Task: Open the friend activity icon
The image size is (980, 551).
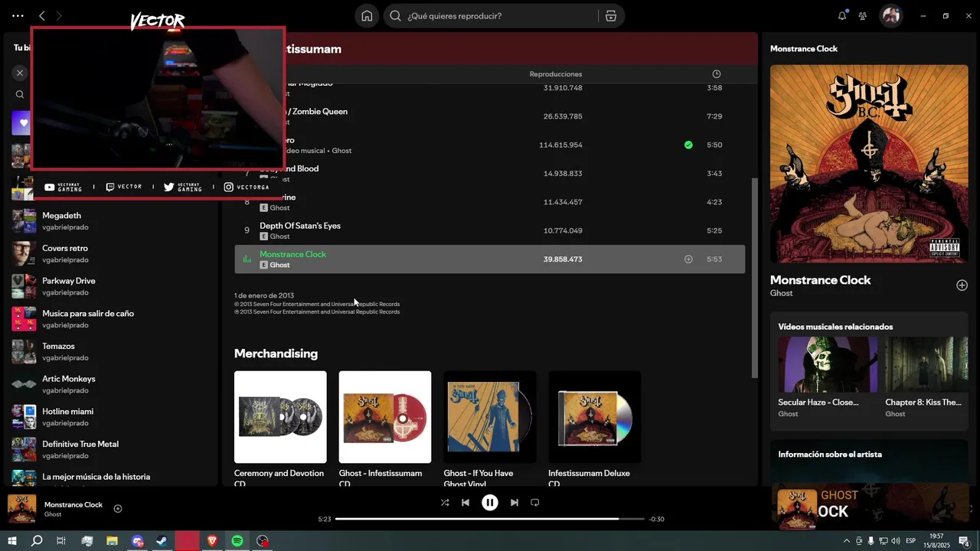Action: tap(863, 15)
